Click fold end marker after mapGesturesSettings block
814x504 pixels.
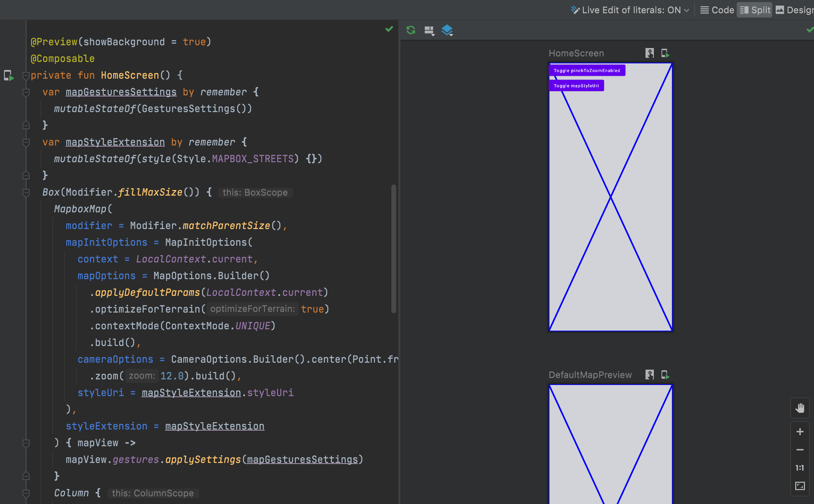pos(26,125)
